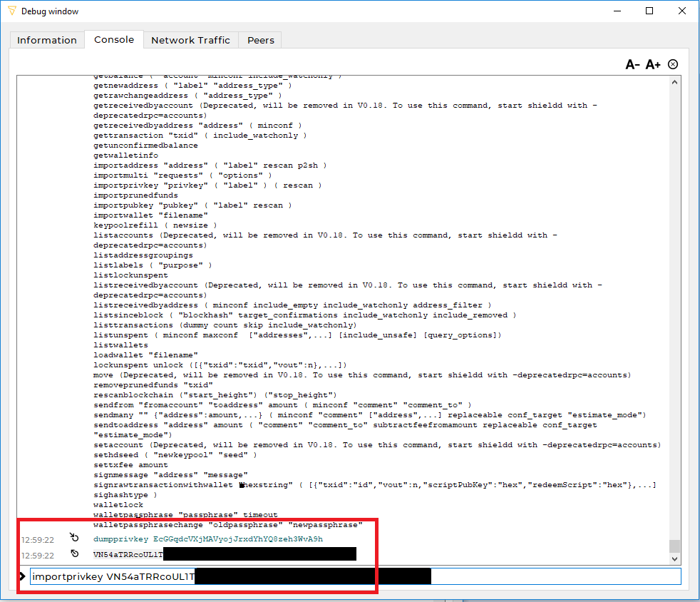Image resolution: width=700 pixels, height=602 pixels.
Task: Click the prompt arrow left of command input
Action: 22,576
